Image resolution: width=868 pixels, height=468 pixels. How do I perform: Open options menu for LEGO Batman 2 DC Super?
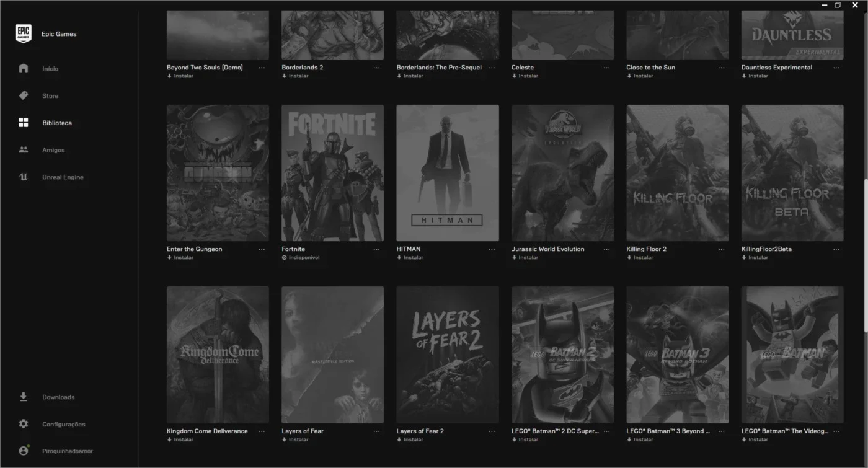pyautogui.click(x=606, y=431)
